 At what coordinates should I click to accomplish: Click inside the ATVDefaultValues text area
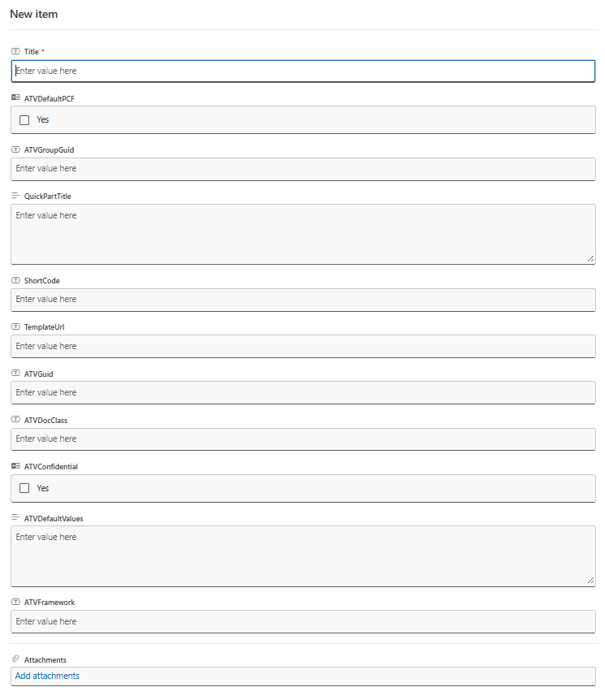(303, 556)
